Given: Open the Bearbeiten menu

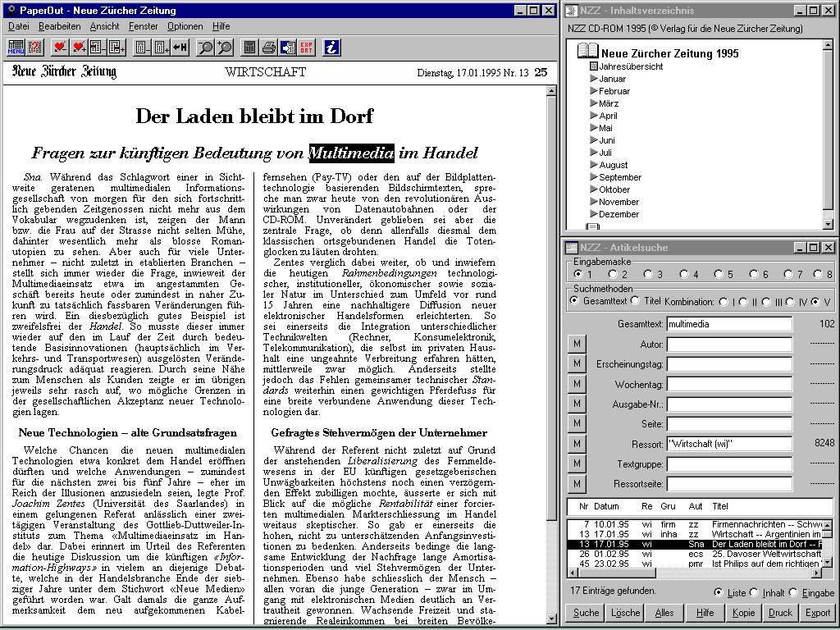Looking at the screenshot, I should point(59,26).
